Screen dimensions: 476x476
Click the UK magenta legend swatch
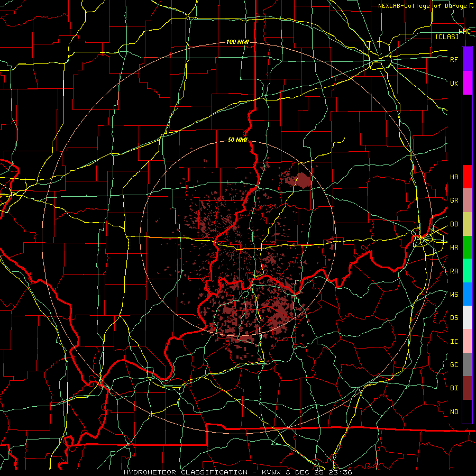467,83
